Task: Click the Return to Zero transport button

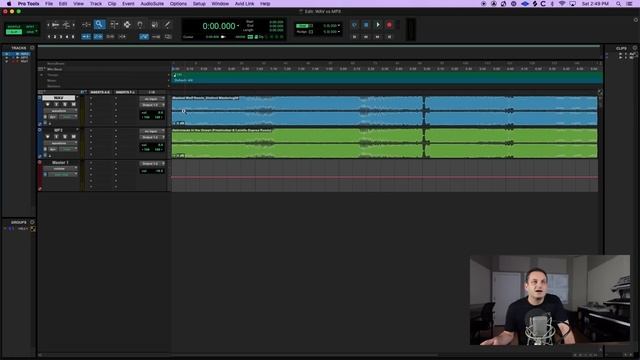Action: tap(354, 37)
